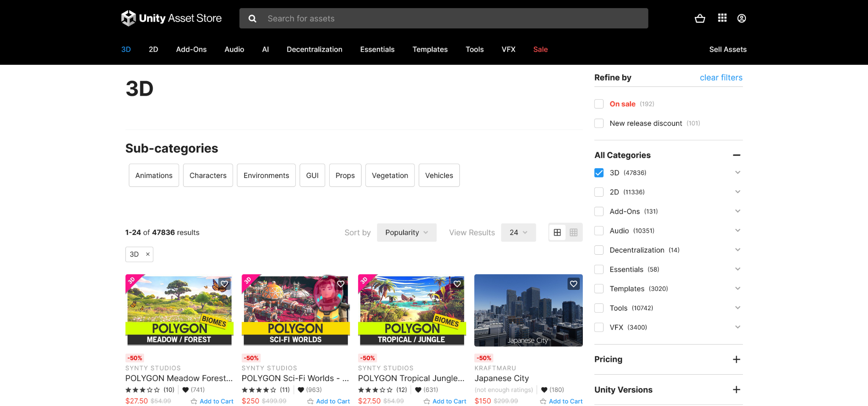Screen dimensions: 868x406
Task: Add POLYGON Meadow Forest to cart
Action: (212, 401)
